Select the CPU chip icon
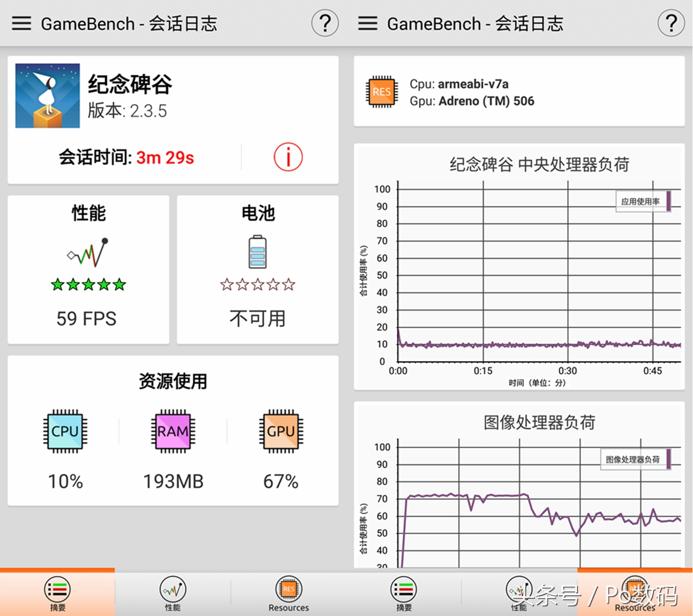Screen dimensions: 693x616 tap(65, 431)
